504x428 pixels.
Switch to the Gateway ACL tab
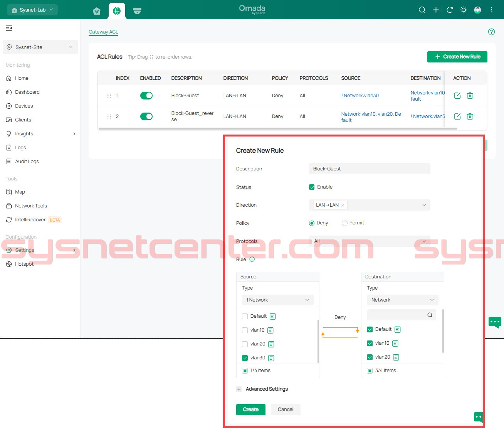click(103, 32)
